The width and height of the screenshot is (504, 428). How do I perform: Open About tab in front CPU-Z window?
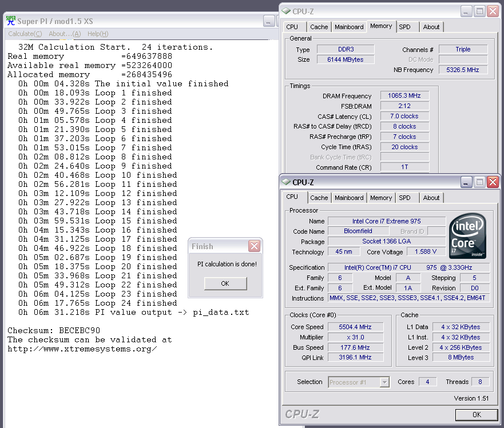pos(431,198)
